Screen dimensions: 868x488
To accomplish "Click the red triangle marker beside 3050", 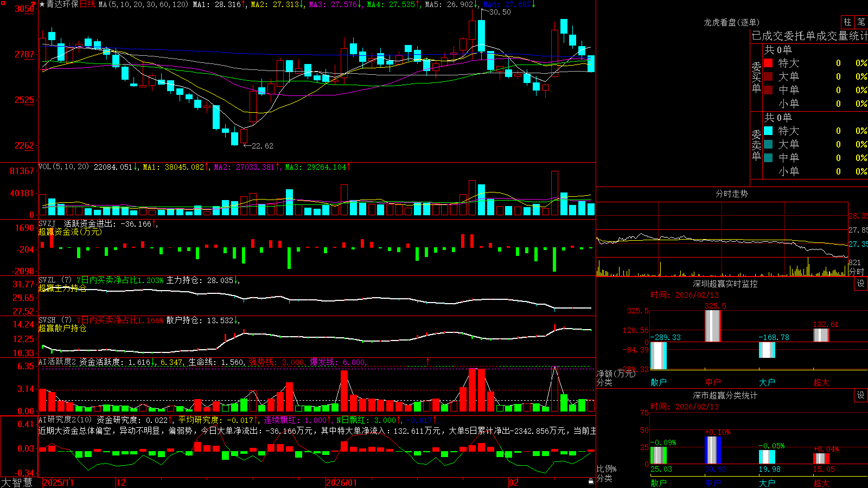I will pyautogui.click(x=33, y=4).
